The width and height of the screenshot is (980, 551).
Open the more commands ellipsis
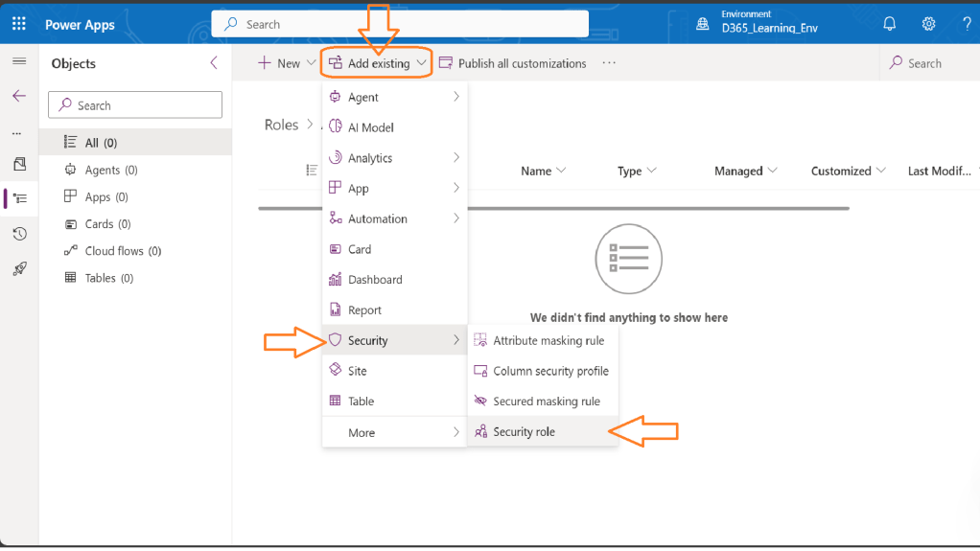click(x=609, y=63)
